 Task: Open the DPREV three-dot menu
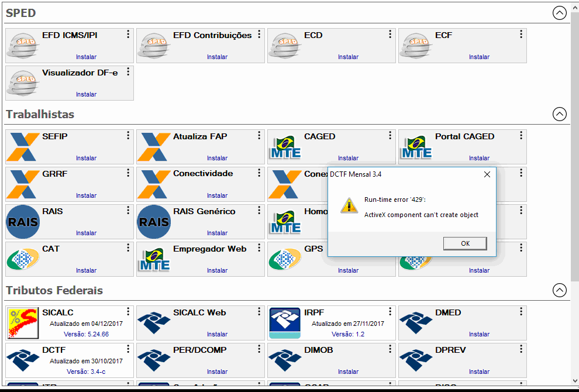[521, 349]
